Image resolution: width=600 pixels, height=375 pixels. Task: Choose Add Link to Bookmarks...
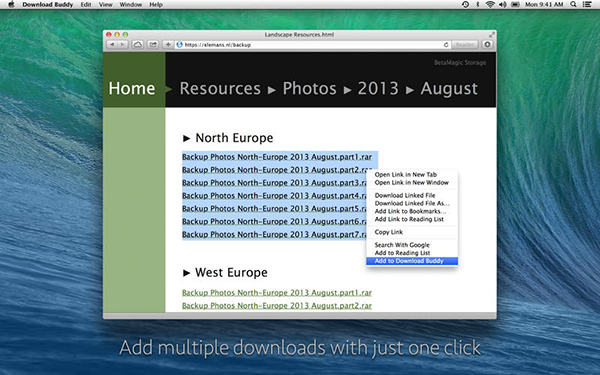pyautogui.click(x=412, y=211)
